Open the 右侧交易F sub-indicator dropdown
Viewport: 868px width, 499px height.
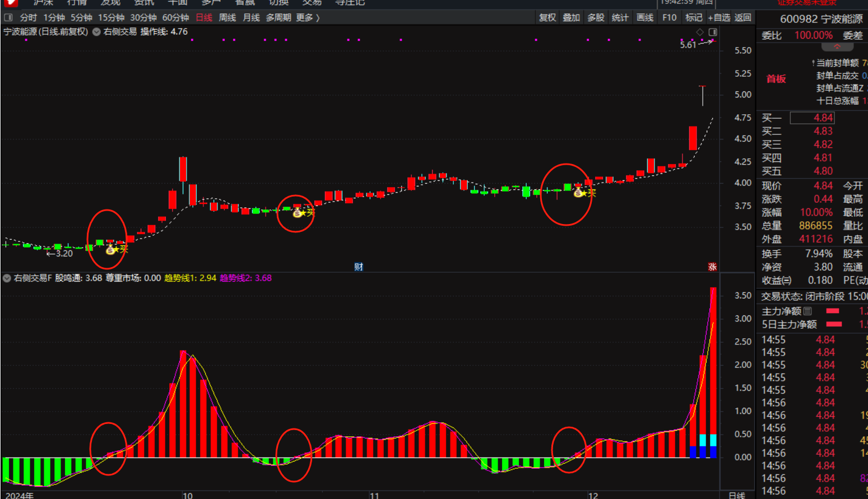click(x=7, y=278)
